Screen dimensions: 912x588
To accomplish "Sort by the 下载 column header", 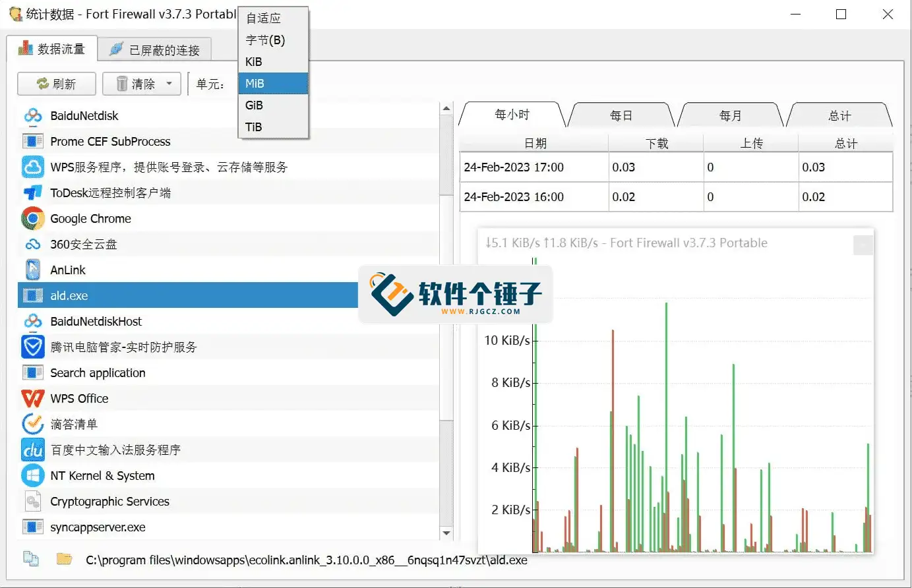I will [x=656, y=143].
